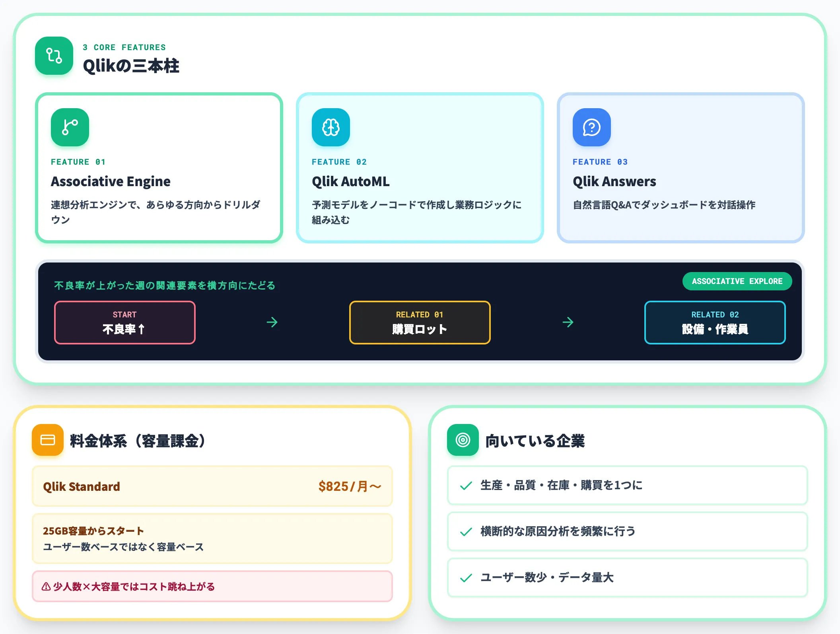This screenshot has width=840, height=634.
Task: Click the Qlik AutoML brain icon
Action: click(x=331, y=127)
